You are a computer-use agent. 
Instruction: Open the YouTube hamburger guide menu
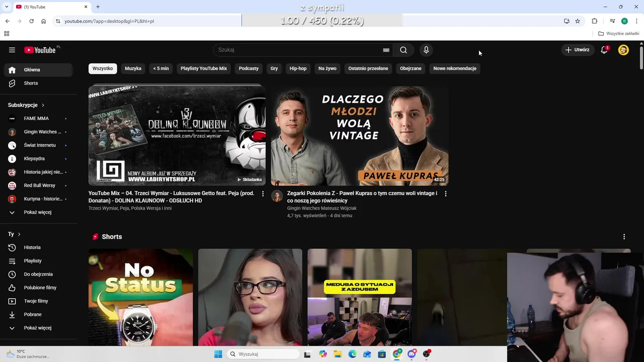(12, 50)
